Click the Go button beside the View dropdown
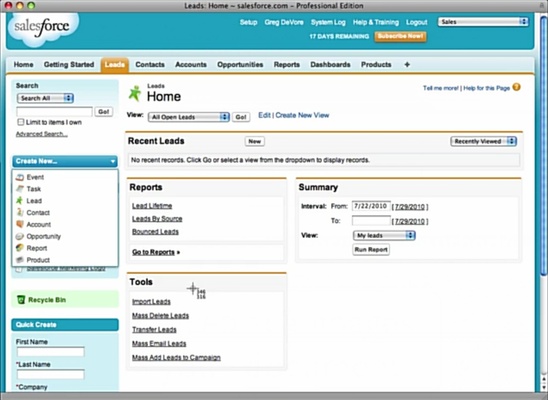548x400 pixels. tap(241, 117)
